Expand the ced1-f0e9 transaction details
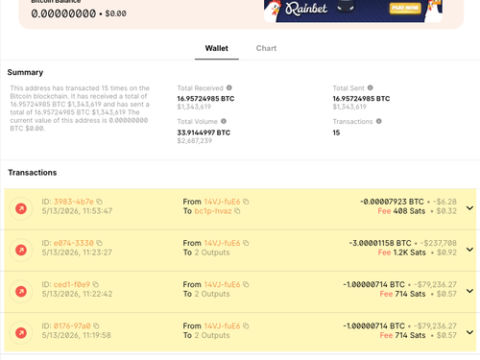This screenshot has width=480, height=360. 470,291
